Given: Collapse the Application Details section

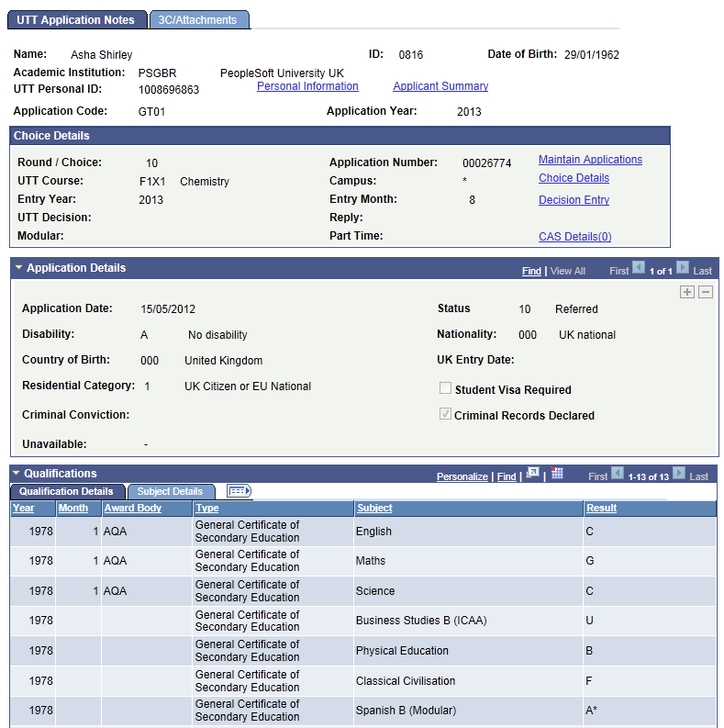Looking at the screenshot, I should [18, 267].
